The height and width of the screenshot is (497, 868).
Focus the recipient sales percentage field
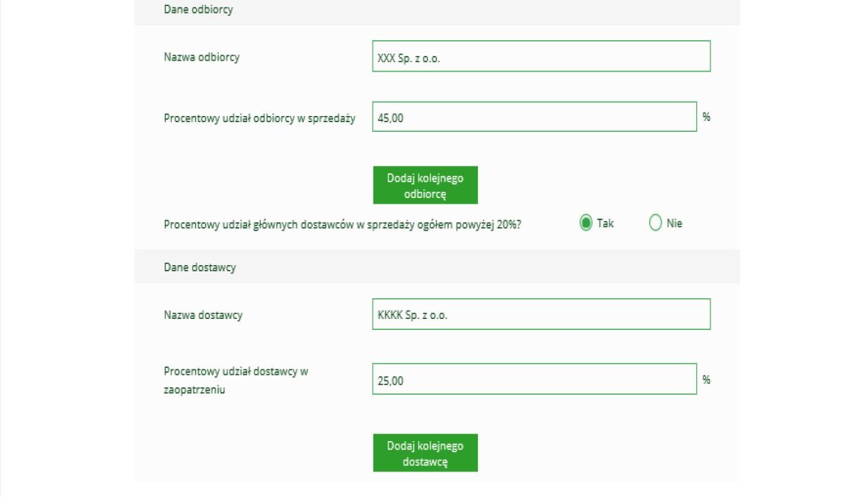(534, 117)
